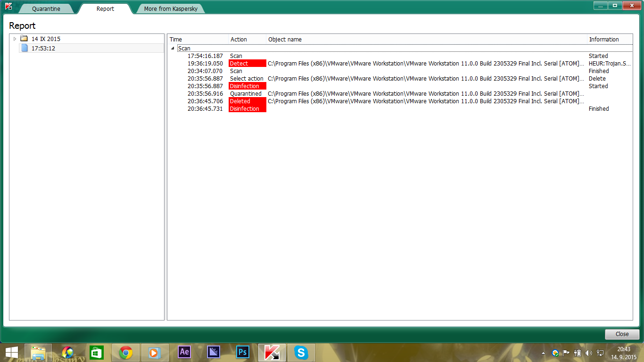The width and height of the screenshot is (644, 362).
Task: Click the tray icon with green checkmark
Action: [x=555, y=353]
